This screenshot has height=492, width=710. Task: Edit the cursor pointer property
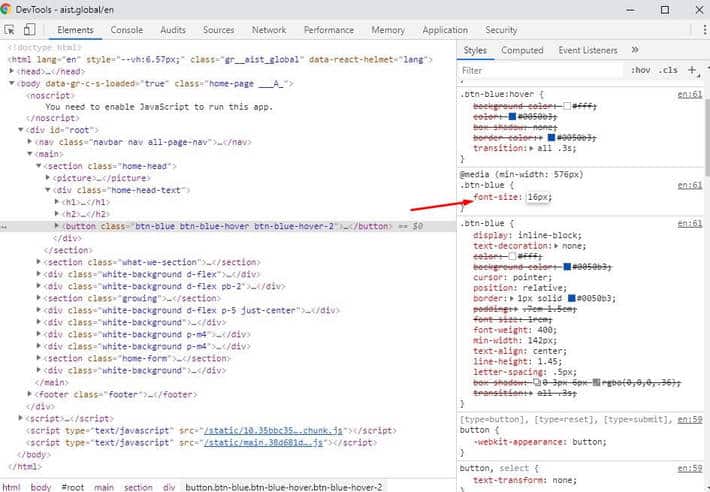coord(513,277)
